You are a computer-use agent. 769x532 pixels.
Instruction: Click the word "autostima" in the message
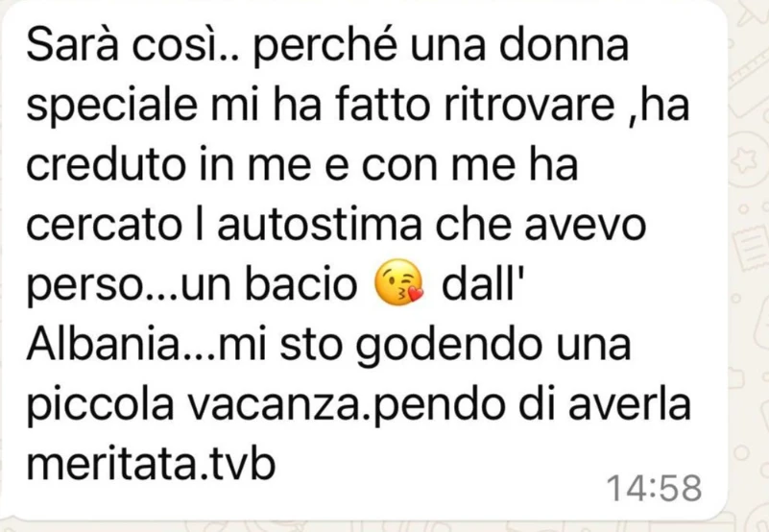pyautogui.click(x=320, y=225)
